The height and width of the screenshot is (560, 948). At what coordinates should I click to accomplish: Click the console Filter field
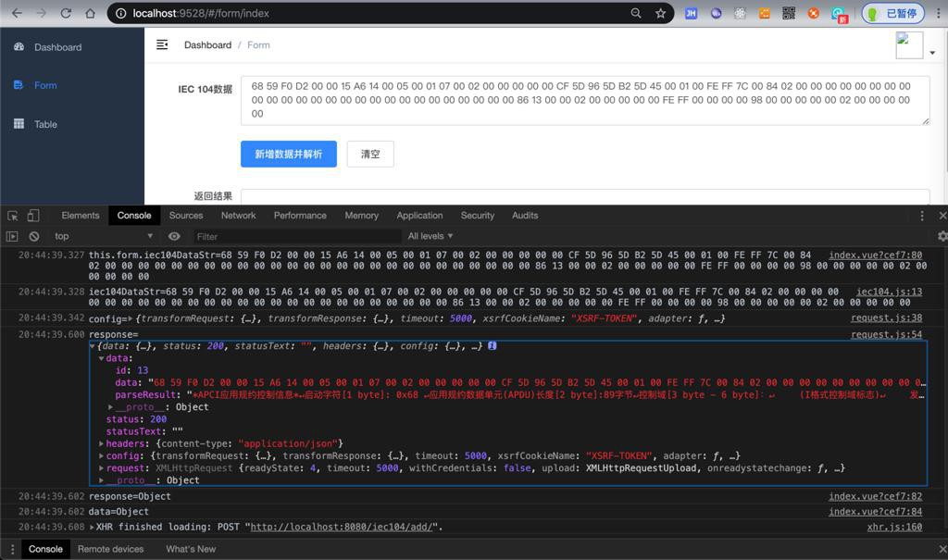[296, 236]
